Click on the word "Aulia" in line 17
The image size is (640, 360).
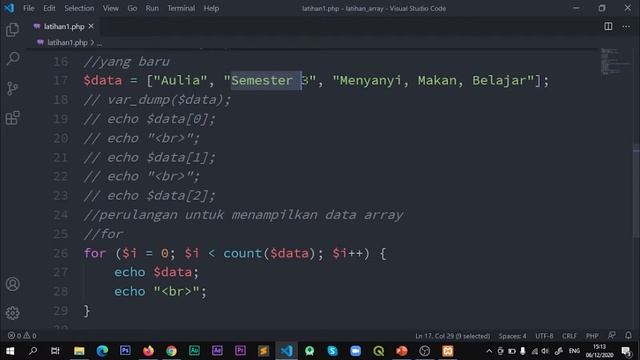click(180, 80)
